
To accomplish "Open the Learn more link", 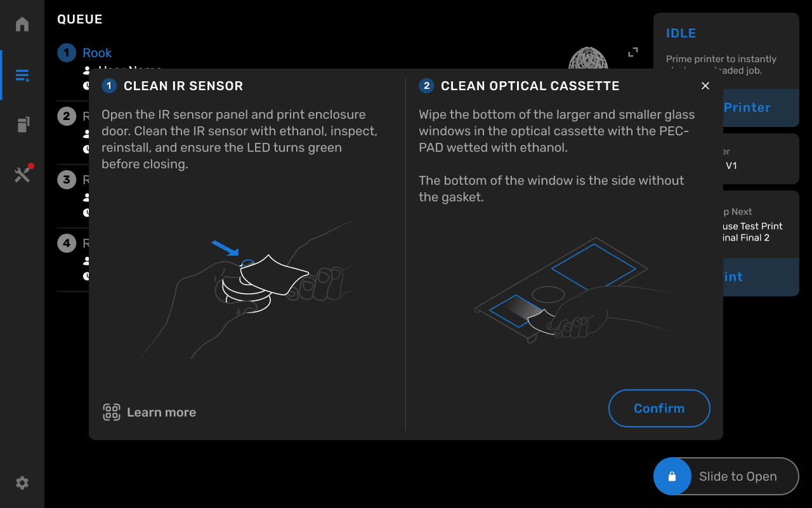I will pos(161,412).
